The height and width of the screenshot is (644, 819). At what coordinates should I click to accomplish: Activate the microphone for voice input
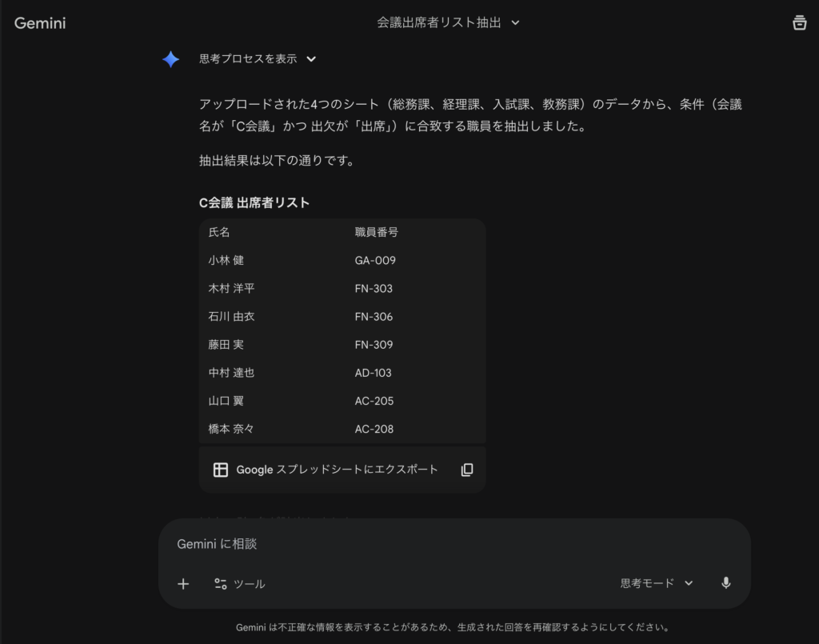click(x=725, y=583)
